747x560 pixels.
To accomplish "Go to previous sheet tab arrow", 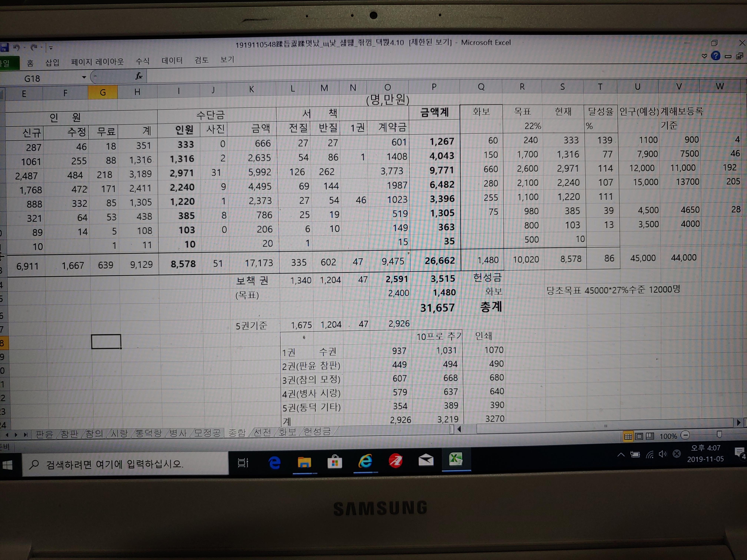I will (7, 435).
